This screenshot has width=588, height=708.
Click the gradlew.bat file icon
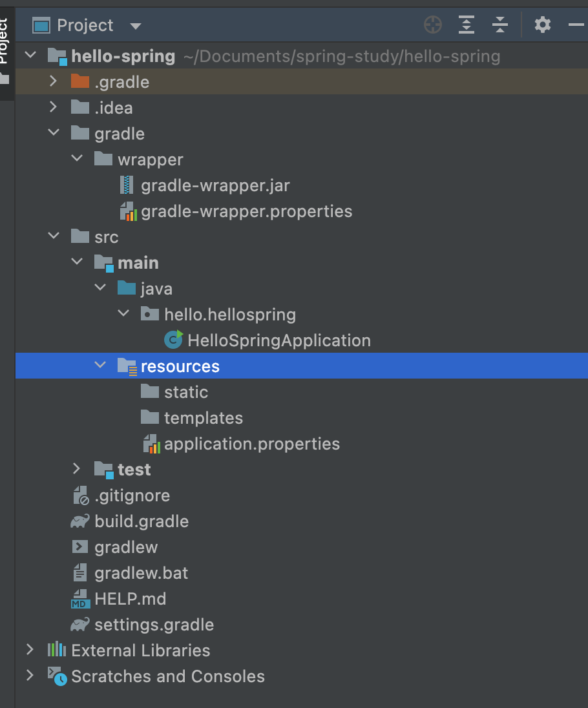80,572
